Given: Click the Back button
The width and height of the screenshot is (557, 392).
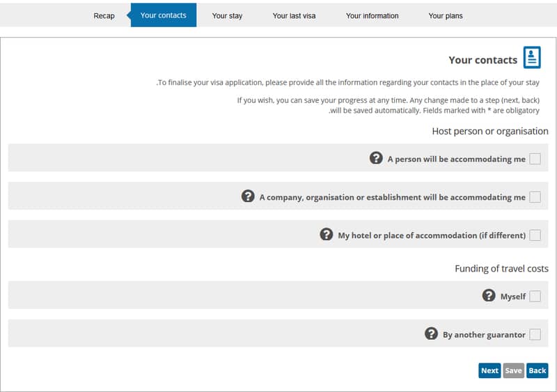Looking at the screenshot, I should (x=537, y=370).
